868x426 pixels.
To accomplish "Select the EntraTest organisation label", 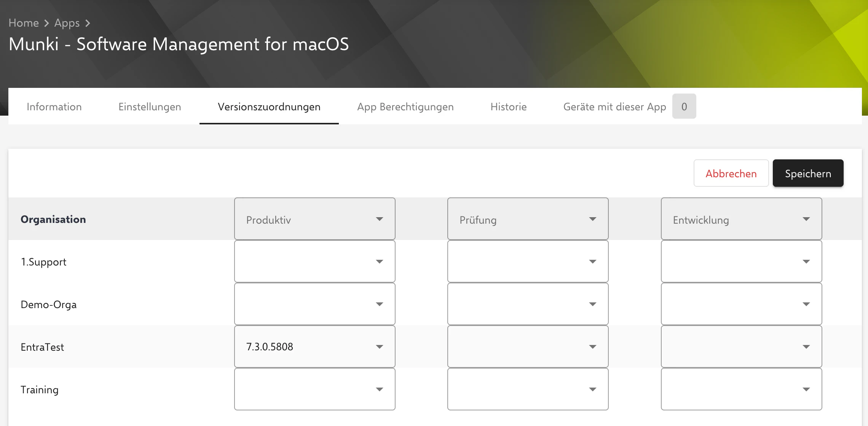I will [42, 347].
